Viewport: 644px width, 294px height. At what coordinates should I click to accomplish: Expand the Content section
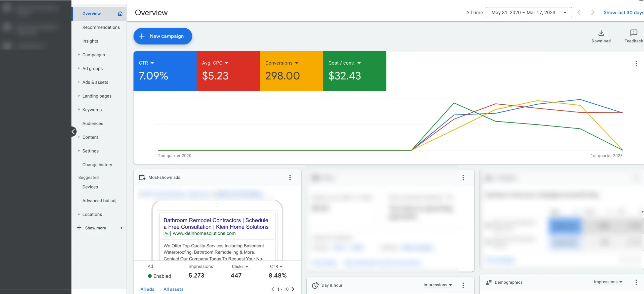tap(79, 137)
